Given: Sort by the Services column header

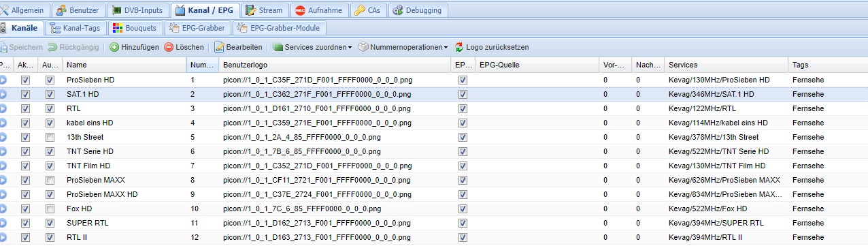Looking at the screenshot, I should [x=726, y=65].
